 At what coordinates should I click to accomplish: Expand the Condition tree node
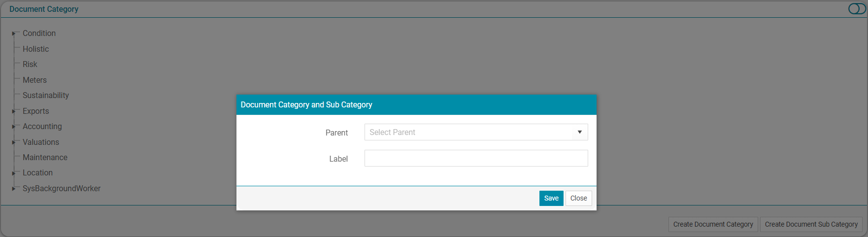(x=14, y=34)
